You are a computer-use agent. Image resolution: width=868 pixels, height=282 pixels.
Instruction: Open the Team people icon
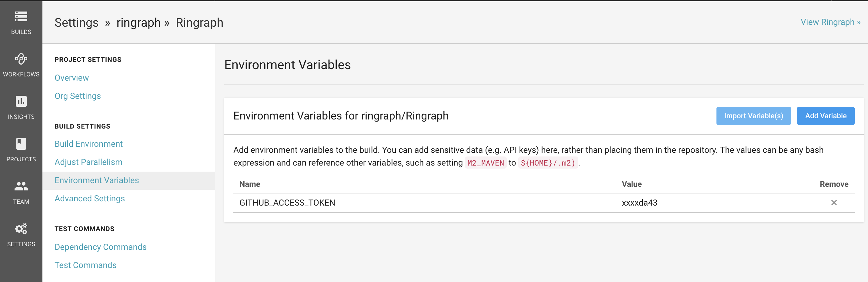coord(21,186)
